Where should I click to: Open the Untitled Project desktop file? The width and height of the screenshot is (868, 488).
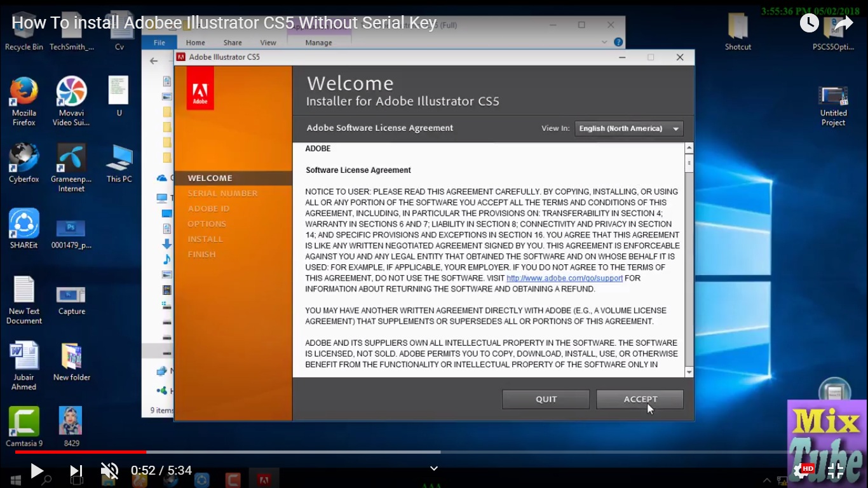pos(833,106)
